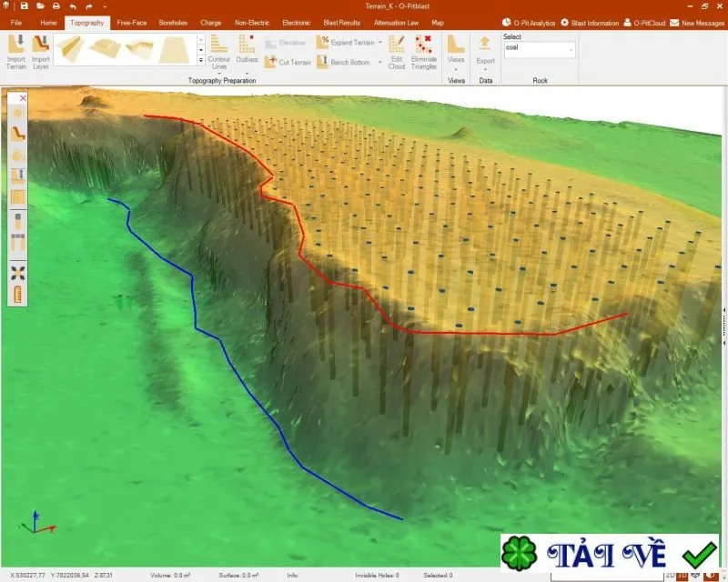Click the TẢI VỀ download banner
This screenshot has width=728, height=582.
point(609,553)
